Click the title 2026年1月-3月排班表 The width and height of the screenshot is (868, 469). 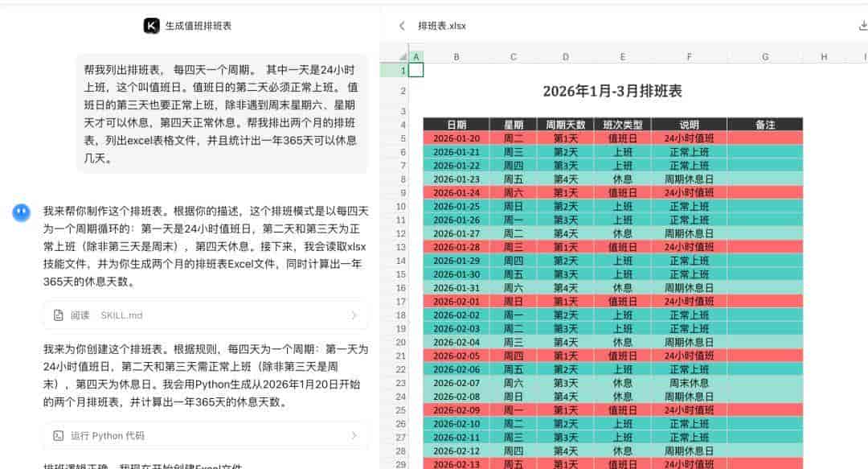612,91
